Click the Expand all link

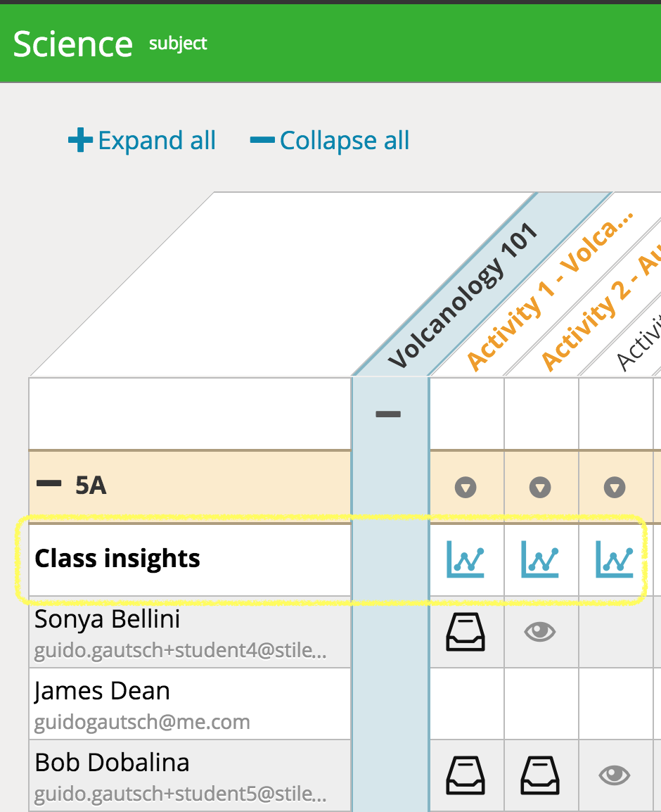click(x=157, y=140)
